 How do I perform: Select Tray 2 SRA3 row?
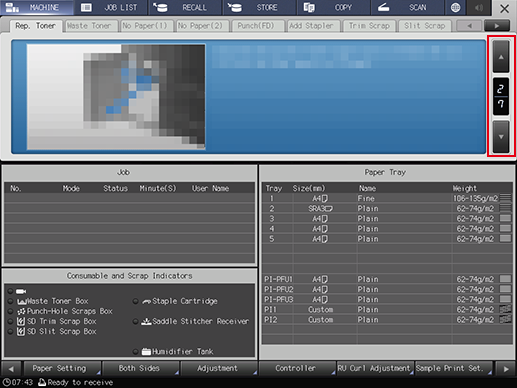tap(387, 209)
